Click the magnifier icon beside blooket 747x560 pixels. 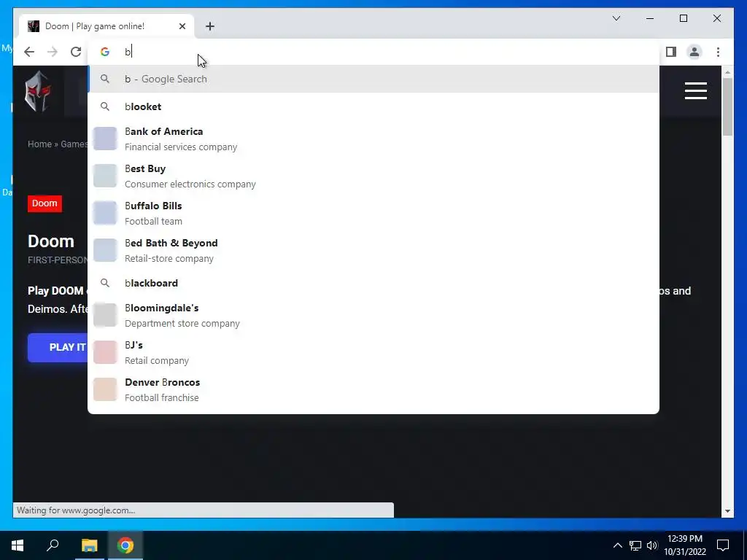point(105,106)
